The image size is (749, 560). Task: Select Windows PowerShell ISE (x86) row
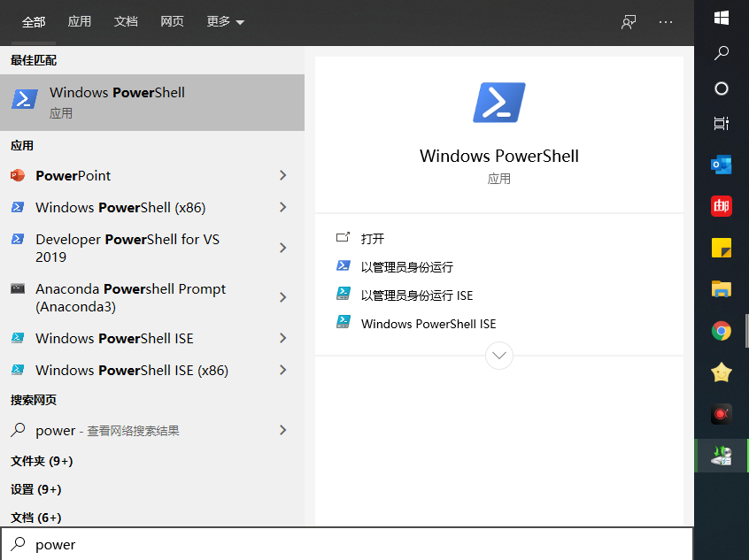click(152, 370)
